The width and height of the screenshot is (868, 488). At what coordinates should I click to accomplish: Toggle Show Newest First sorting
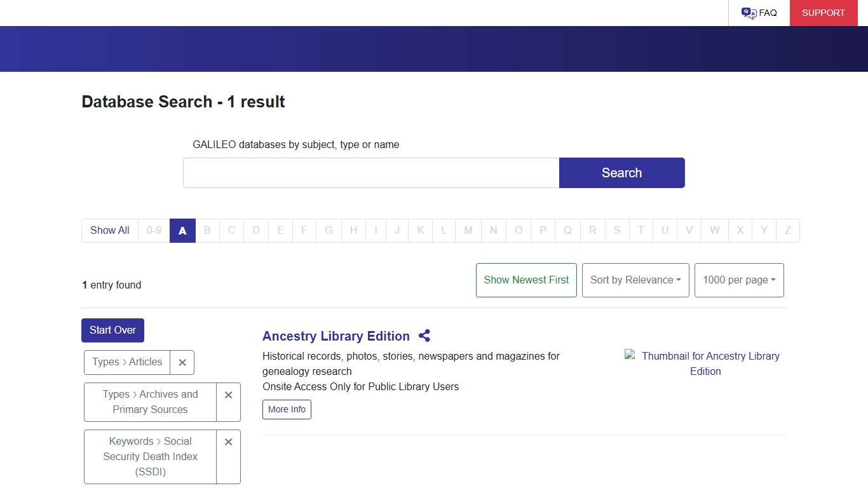pyautogui.click(x=526, y=280)
